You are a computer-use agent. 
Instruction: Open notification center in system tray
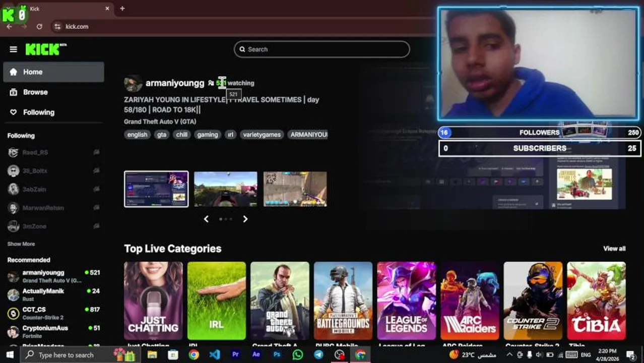631,355
